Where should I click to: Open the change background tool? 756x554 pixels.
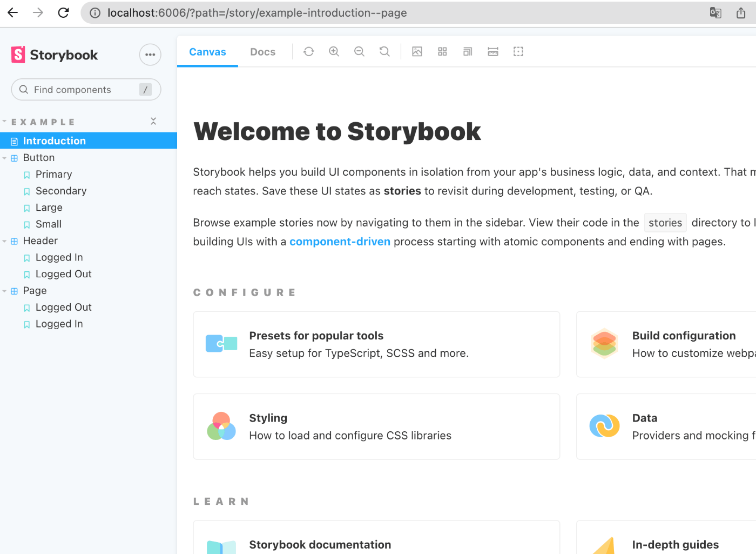pos(417,51)
